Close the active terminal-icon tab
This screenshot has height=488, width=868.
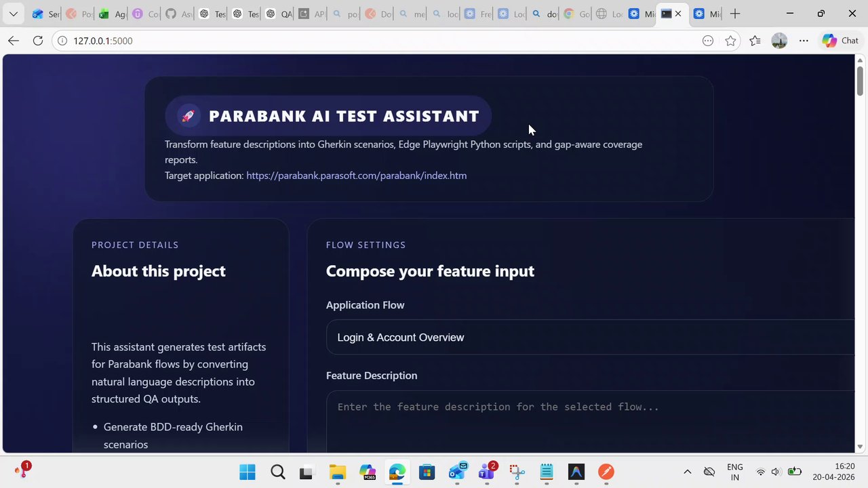pos(678,14)
